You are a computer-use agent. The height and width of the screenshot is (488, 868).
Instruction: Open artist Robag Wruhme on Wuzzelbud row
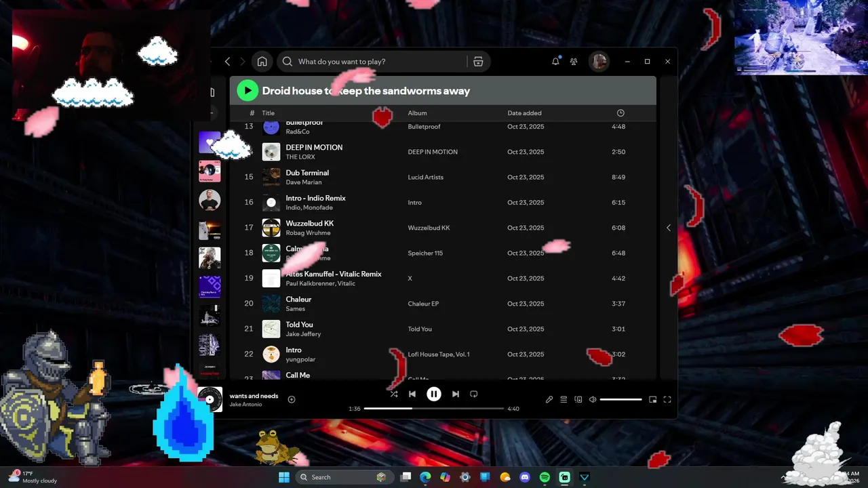[x=308, y=232]
